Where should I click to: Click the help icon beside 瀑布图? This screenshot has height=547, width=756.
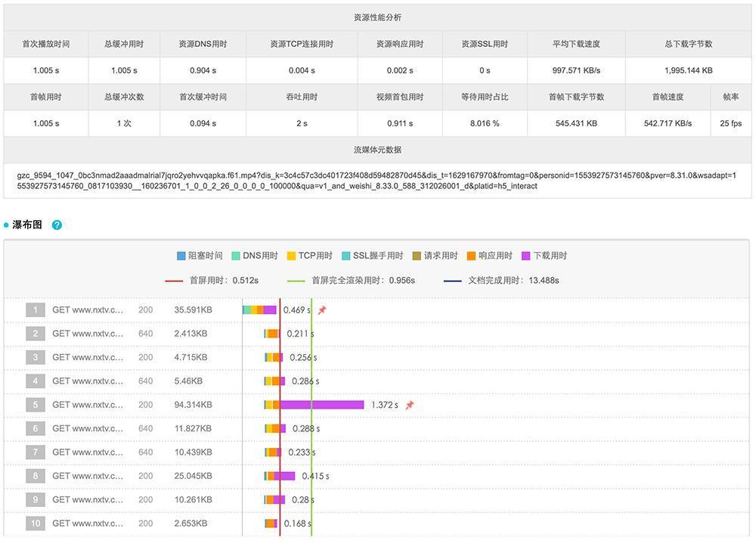(57, 225)
